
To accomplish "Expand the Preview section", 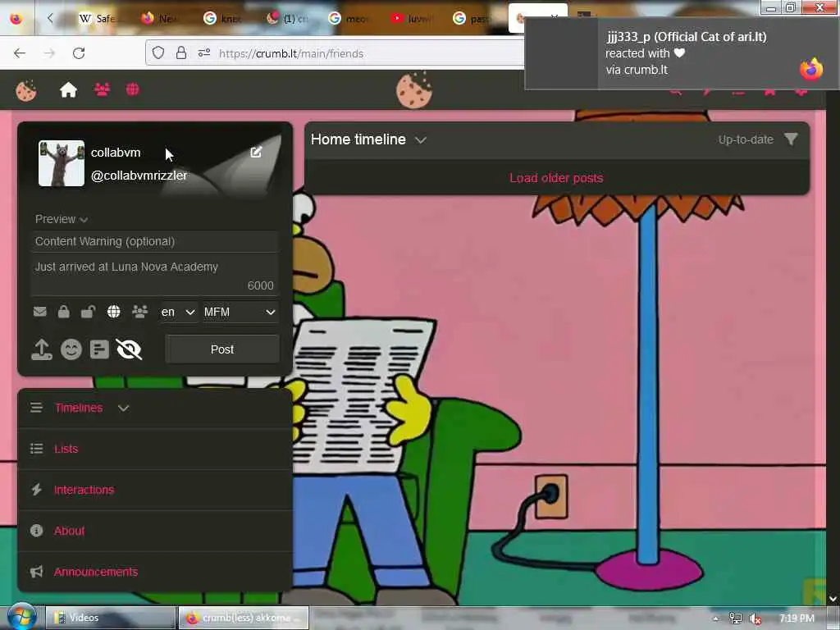I will [61, 219].
